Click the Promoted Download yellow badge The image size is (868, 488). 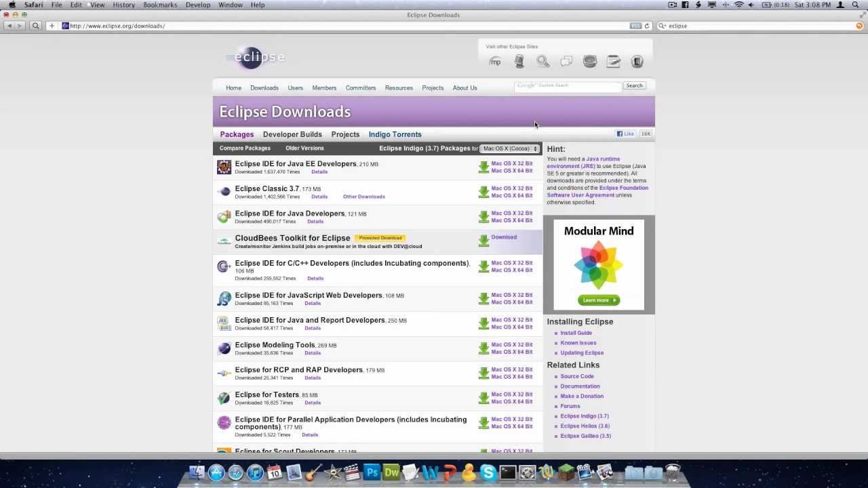tap(380, 238)
